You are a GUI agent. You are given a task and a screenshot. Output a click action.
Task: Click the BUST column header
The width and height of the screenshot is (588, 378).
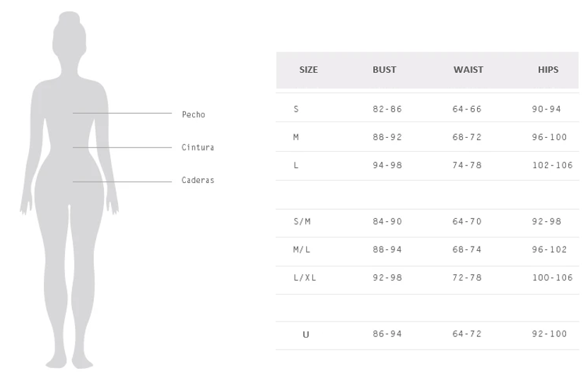384,70
